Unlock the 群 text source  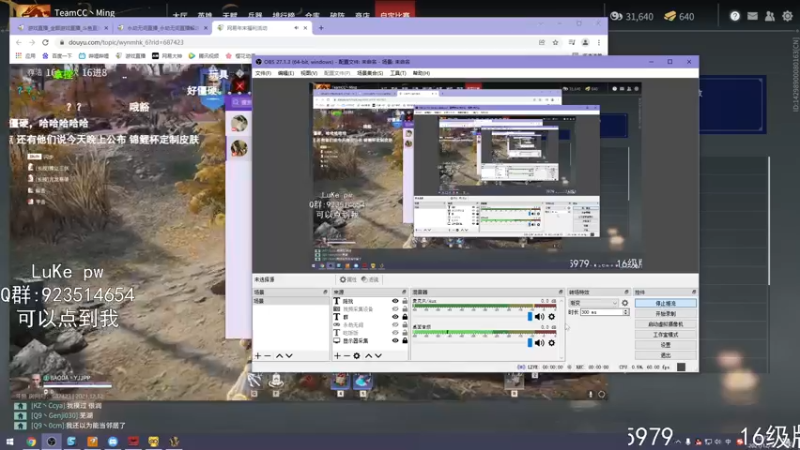pyautogui.click(x=405, y=317)
